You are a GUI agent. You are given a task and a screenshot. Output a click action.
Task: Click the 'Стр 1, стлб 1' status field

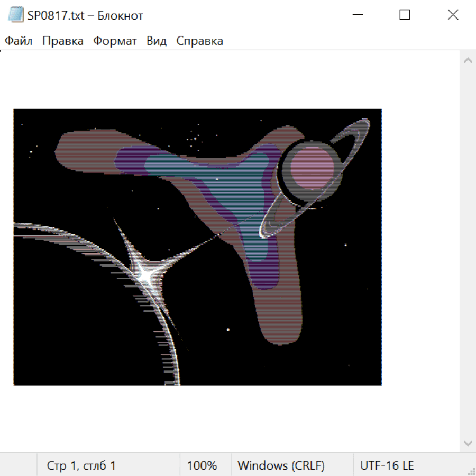pos(81,465)
